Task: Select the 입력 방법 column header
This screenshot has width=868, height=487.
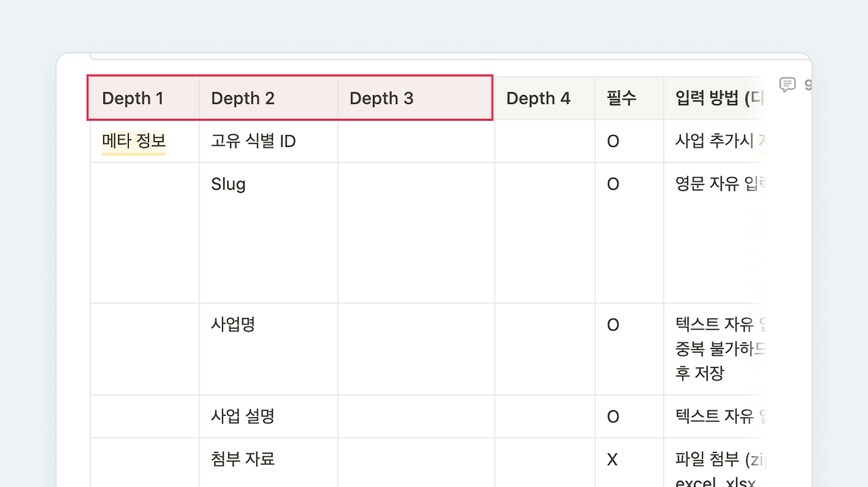Action: pos(715,98)
